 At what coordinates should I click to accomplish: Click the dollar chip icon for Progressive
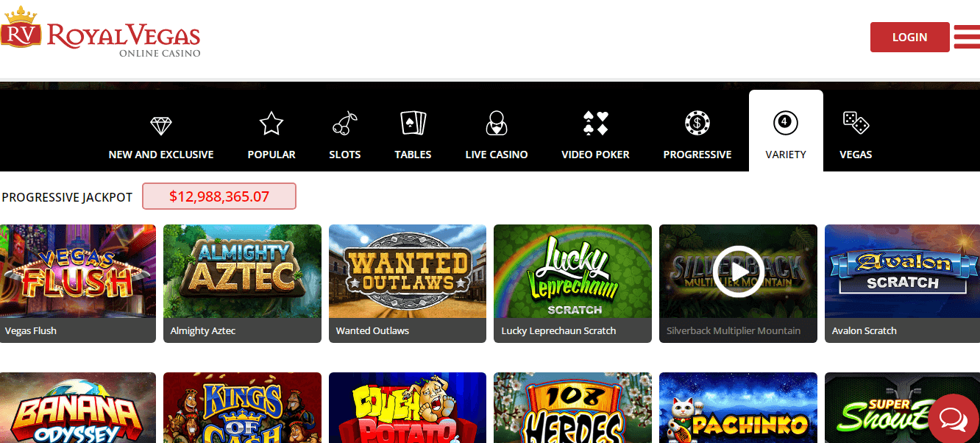697,124
